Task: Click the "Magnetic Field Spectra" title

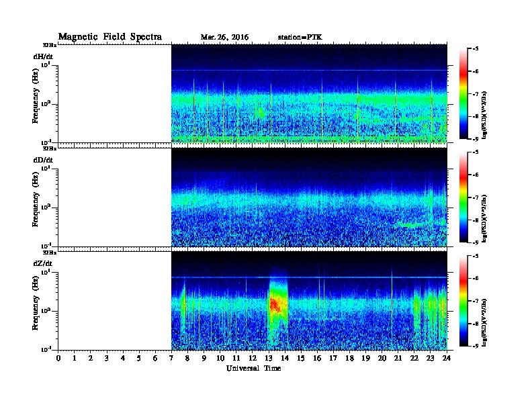Action: point(110,37)
